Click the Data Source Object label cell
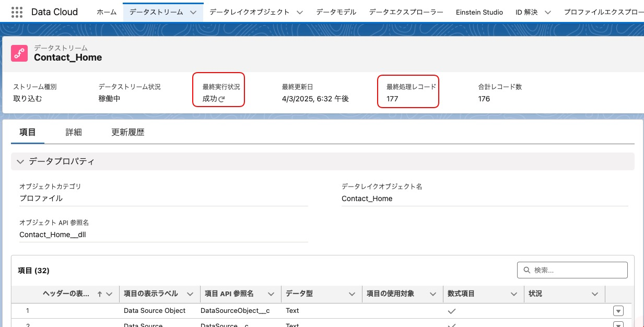The image size is (644, 327). [155, 310]
